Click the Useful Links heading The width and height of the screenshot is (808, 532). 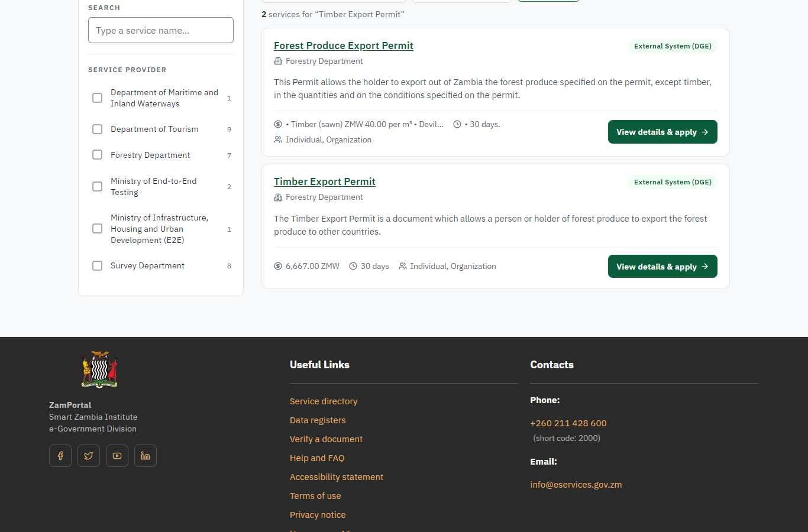click(x=319, y=365)
